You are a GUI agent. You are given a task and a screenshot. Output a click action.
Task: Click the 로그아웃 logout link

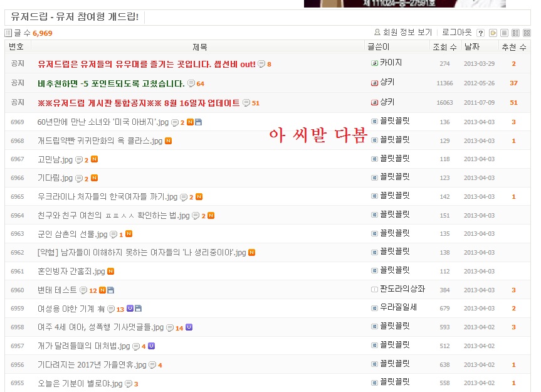[x=456, y=33]
